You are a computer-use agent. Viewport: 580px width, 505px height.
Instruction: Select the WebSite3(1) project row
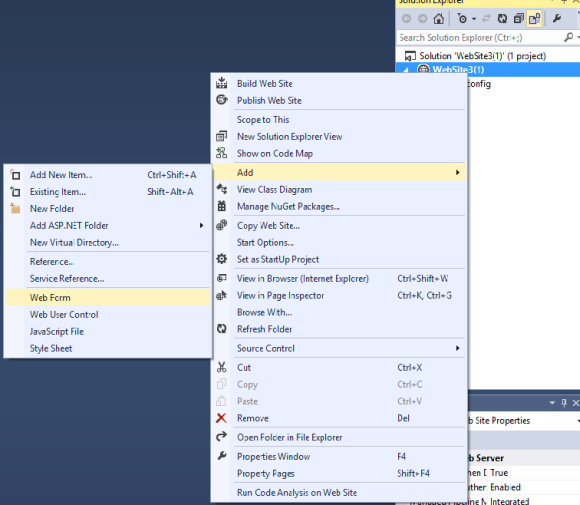pos(488,70)
